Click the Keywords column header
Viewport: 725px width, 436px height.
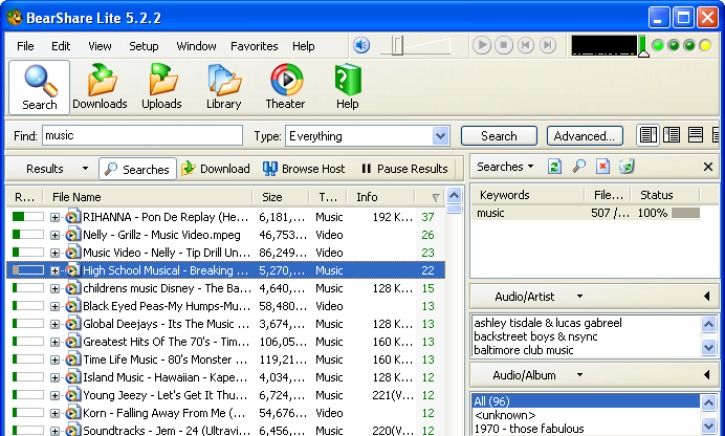pos(527,195)
